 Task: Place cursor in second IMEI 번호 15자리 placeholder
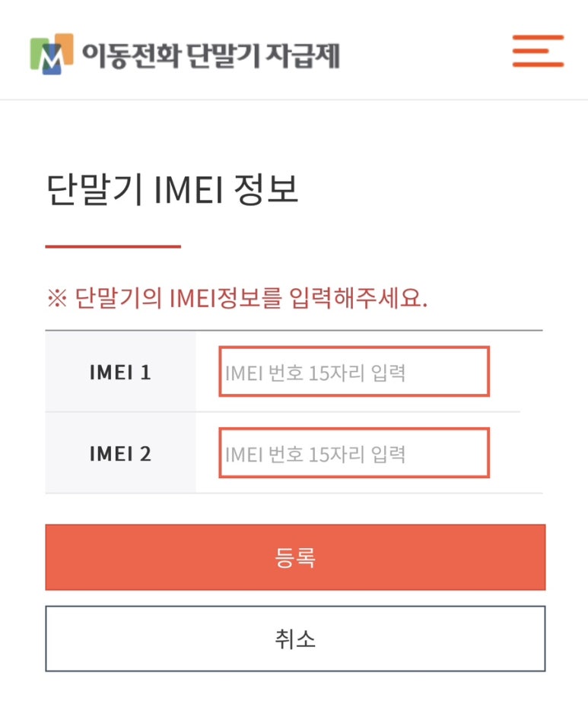point(315,455)
